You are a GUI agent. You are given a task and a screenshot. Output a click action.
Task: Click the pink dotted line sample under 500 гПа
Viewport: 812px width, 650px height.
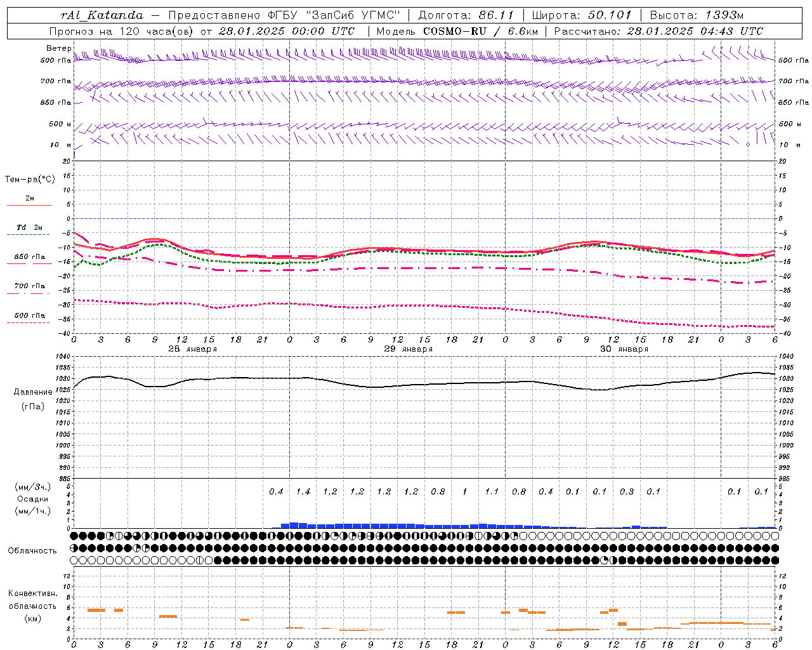tap(28, 322)
